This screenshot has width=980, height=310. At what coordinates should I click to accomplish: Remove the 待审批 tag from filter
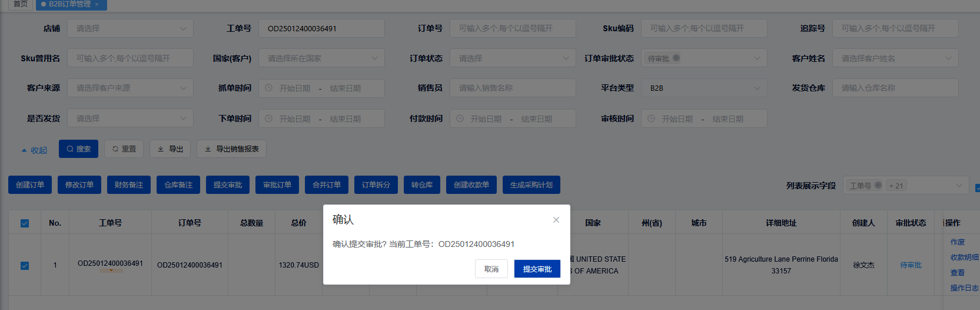pyautogui.click(x=676, y=58)
